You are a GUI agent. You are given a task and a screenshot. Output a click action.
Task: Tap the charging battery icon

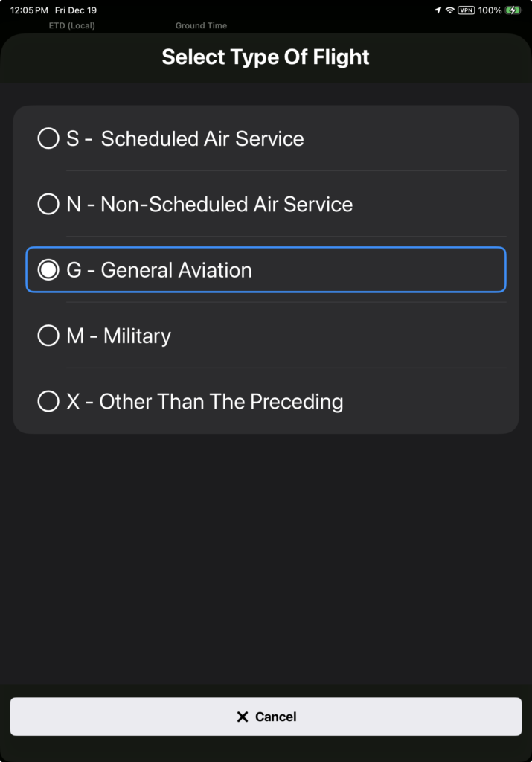[x=513, y=10]
